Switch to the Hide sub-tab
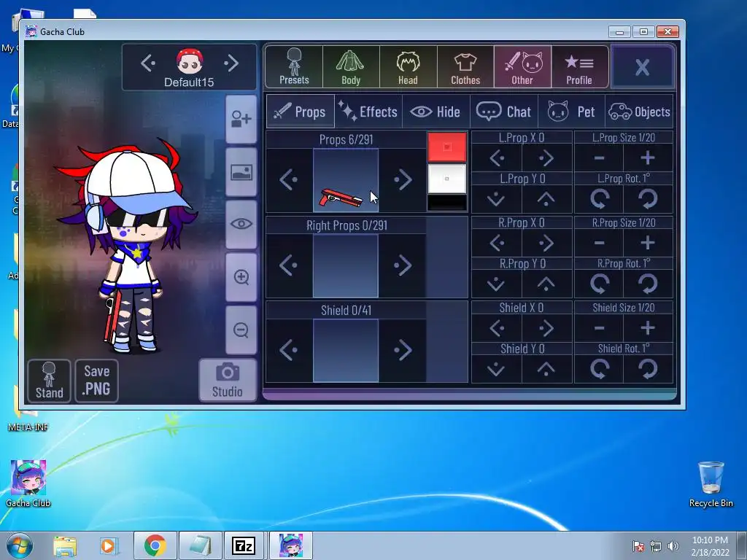The height and width of the screenshot is (560, 747). (436, 112)
